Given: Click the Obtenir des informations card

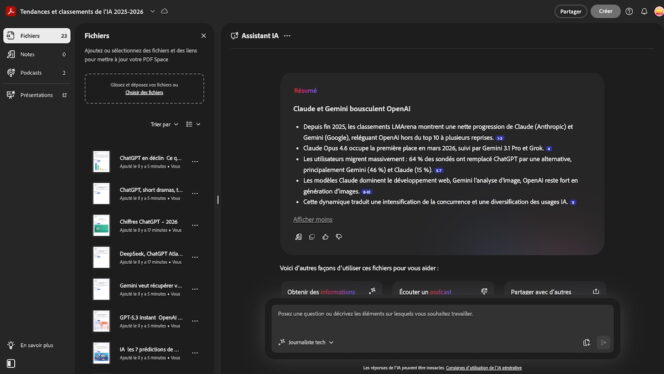Looking at the screenshot, I should point(332,290).
